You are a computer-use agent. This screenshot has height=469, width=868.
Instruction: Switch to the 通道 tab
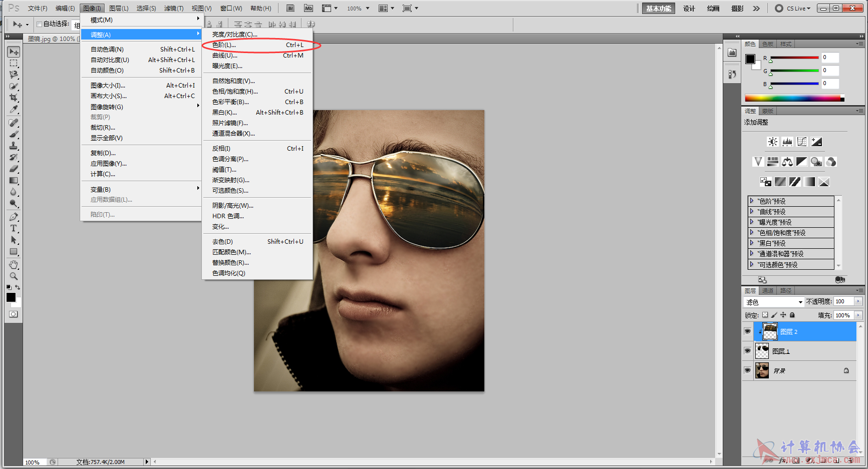click(x=767, y=291)
